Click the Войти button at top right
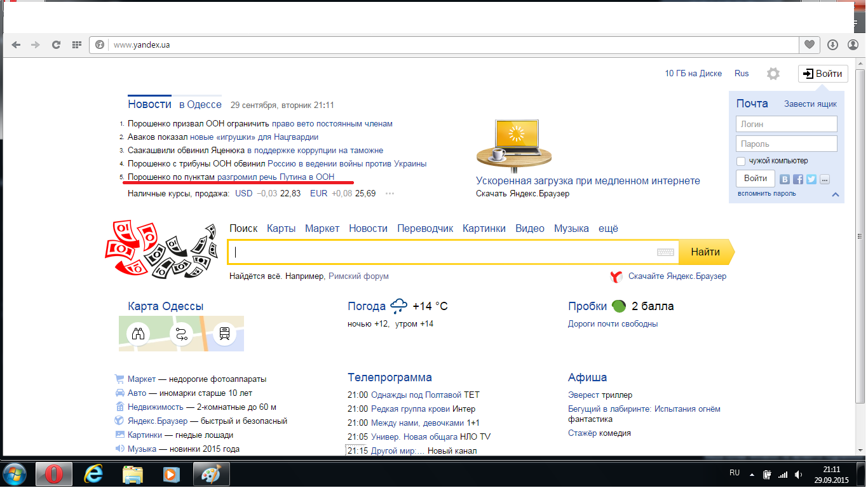This screenshot has width=868, height=488. pyautogui.click(x=823, y=74)
